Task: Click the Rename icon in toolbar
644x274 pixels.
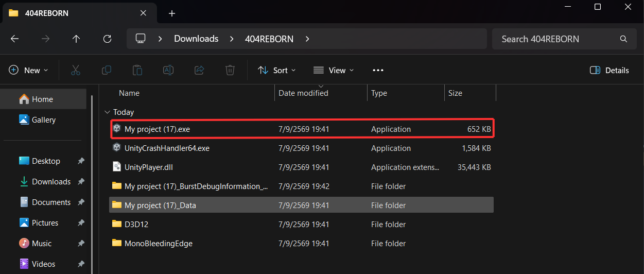Action: click(x=168, y=70)
